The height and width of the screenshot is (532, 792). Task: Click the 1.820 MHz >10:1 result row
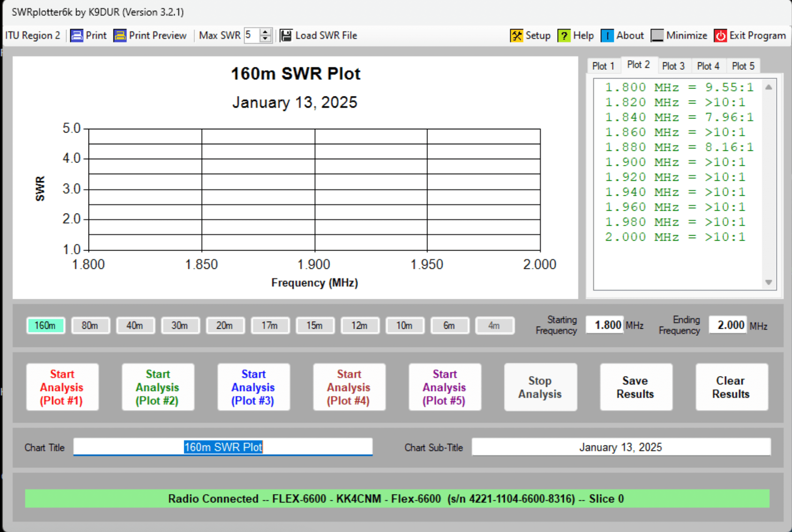pos(675,103)
